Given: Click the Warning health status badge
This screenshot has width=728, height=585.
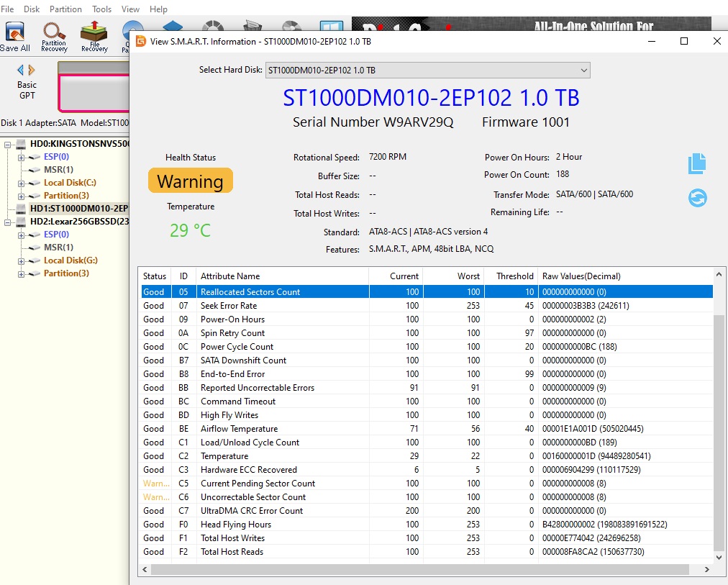Looking at the screenshot, I should click(191, 181).
